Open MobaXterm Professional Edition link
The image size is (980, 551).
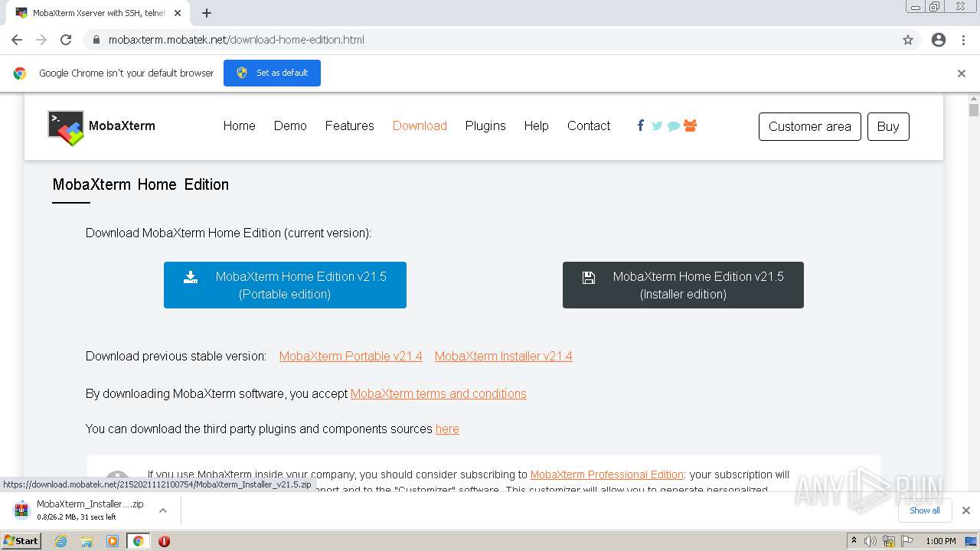click(606, 474)
